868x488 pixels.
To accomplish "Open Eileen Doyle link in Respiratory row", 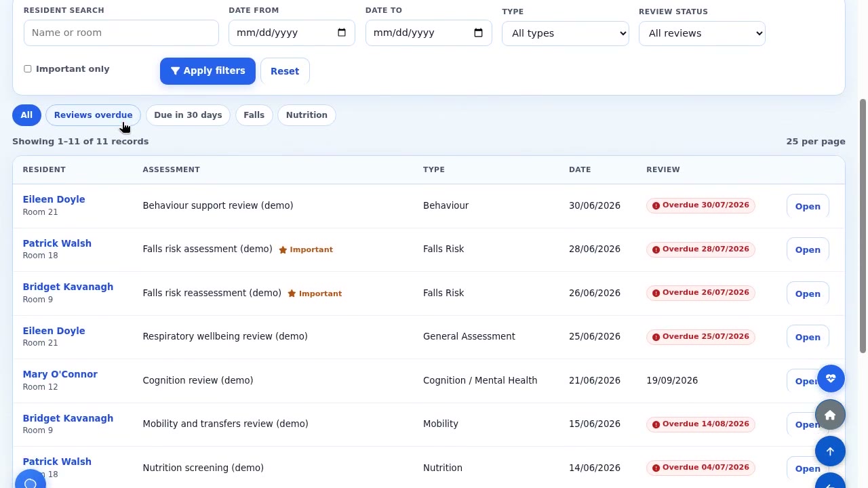I will pos(54,331).
